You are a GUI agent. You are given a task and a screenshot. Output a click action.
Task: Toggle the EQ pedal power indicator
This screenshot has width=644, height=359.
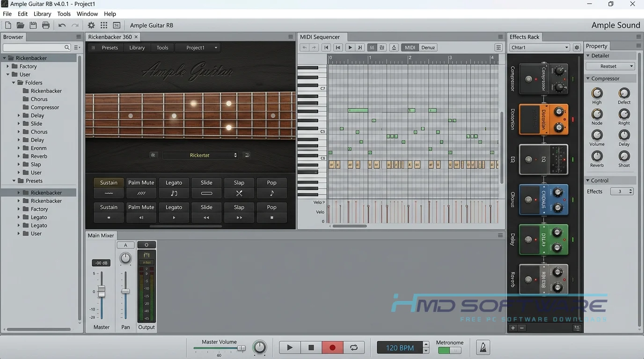(x=572, y=159)
